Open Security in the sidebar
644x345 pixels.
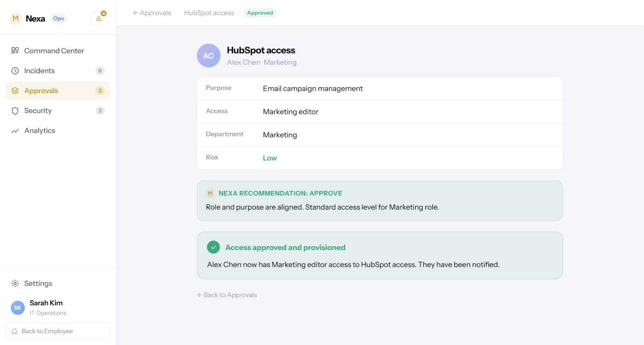tap(58, 111)
